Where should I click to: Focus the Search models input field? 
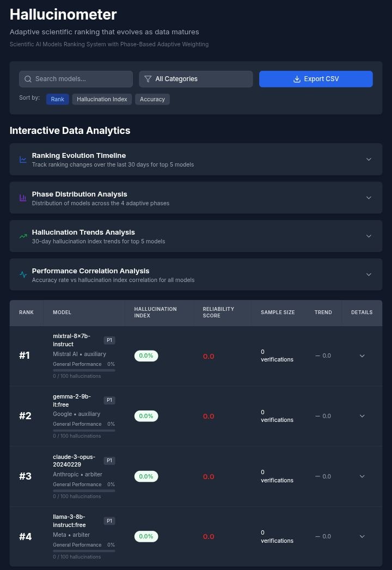point(82,79)
